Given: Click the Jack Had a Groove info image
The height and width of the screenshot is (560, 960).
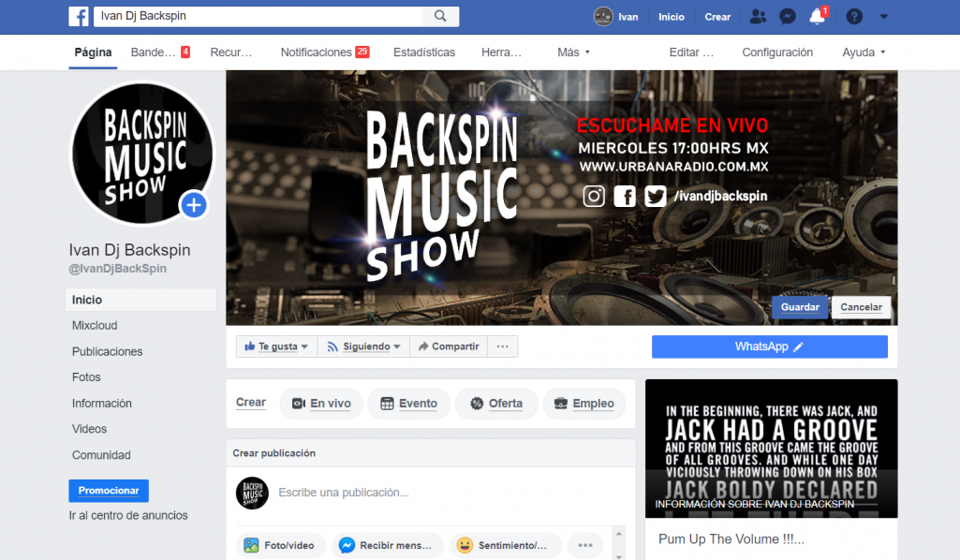Looking at the screenshot, I should tap(772, 449).
